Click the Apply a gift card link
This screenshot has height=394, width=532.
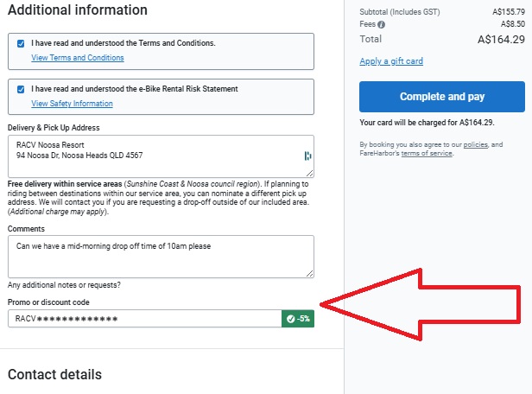(x=391, y=61)
